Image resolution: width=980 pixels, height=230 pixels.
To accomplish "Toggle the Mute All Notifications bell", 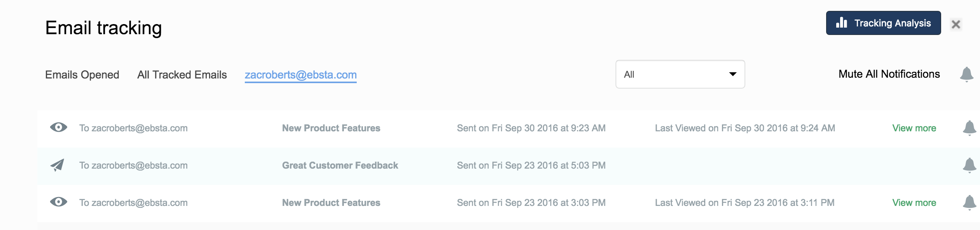I will 966,74.
